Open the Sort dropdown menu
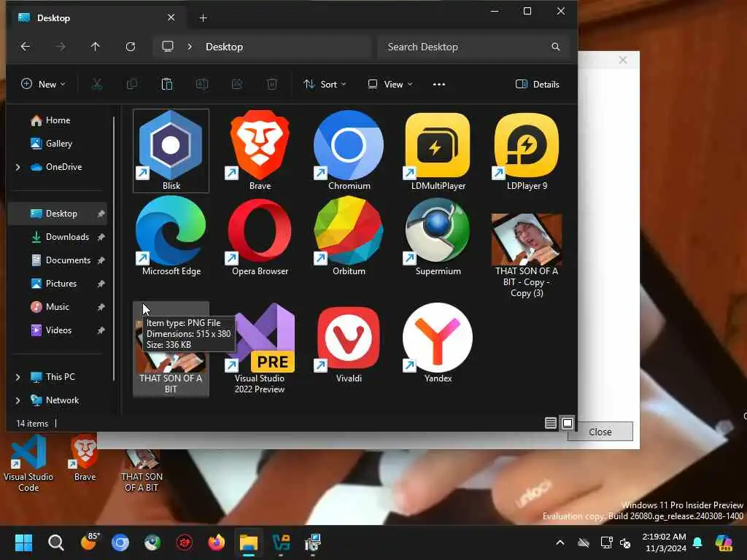 coord(325,85)
